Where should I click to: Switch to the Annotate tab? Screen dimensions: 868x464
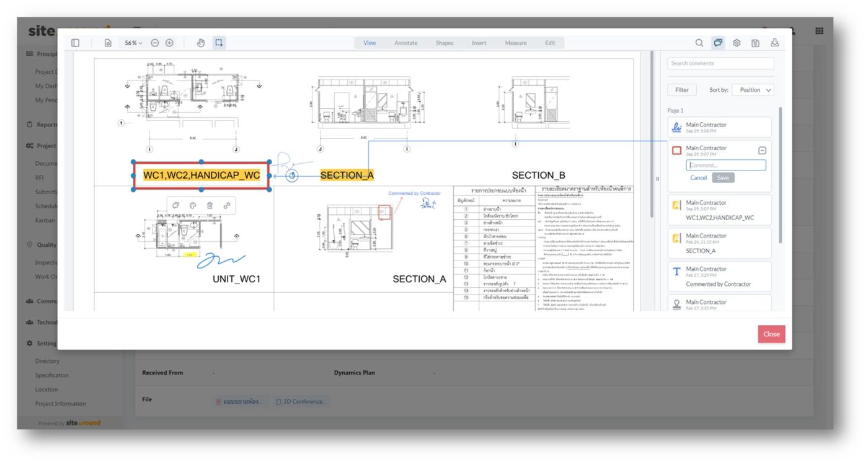pyautogui.click(x=406, y=43)
